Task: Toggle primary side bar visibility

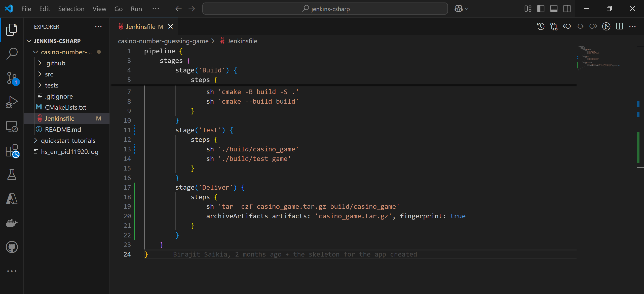Action: coord(541,9)
